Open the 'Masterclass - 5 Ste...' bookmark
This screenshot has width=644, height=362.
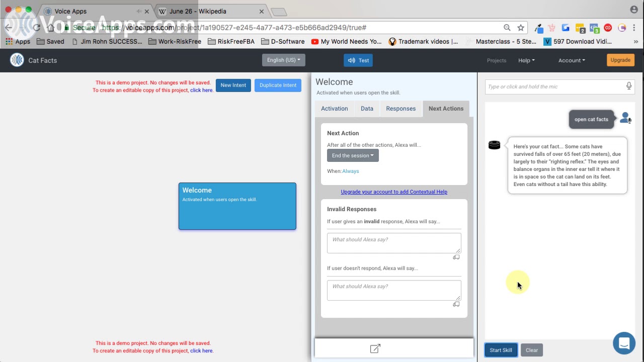click(501, 42)
